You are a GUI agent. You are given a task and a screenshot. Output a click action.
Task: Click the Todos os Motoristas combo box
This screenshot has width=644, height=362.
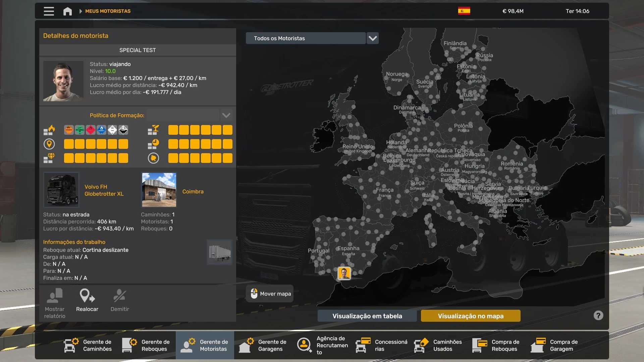[x=305, y=38]
